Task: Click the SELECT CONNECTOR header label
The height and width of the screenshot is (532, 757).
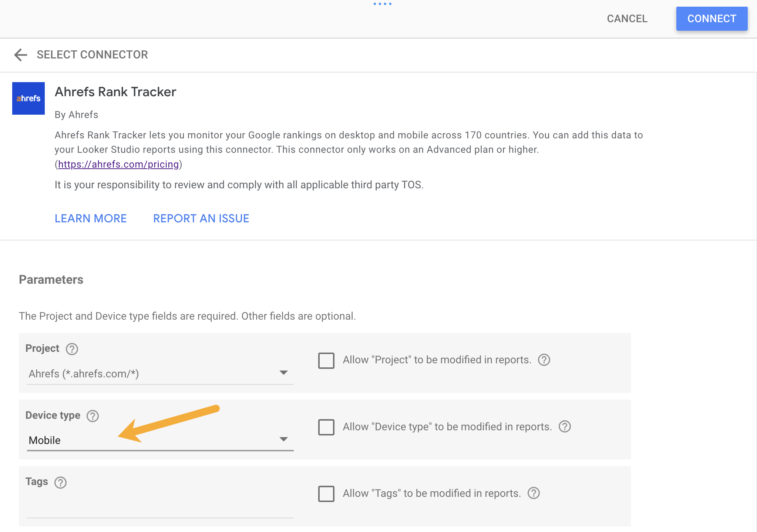Action: coord(92,55)
